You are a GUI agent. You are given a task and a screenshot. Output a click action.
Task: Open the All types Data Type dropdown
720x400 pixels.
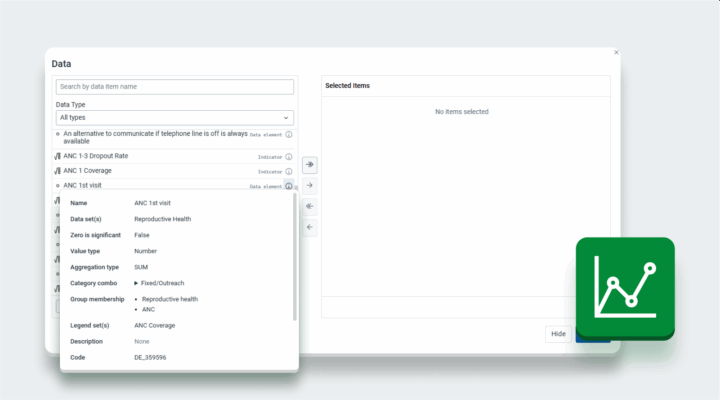[174, 118]
